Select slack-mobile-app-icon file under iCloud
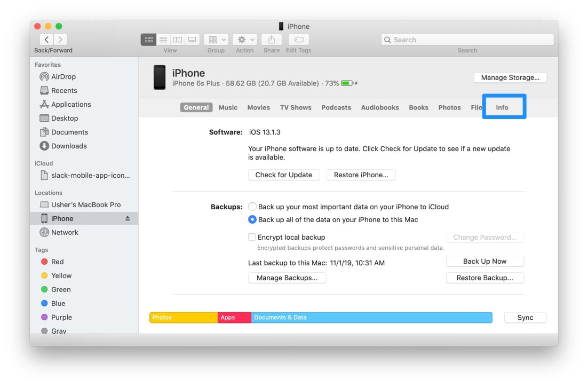The image size is (588, 386). (85, 175)
